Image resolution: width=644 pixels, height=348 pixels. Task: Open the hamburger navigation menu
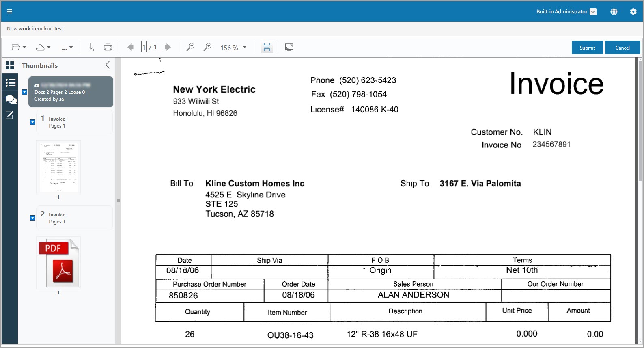pyautogui.click(x=9, y=11)
